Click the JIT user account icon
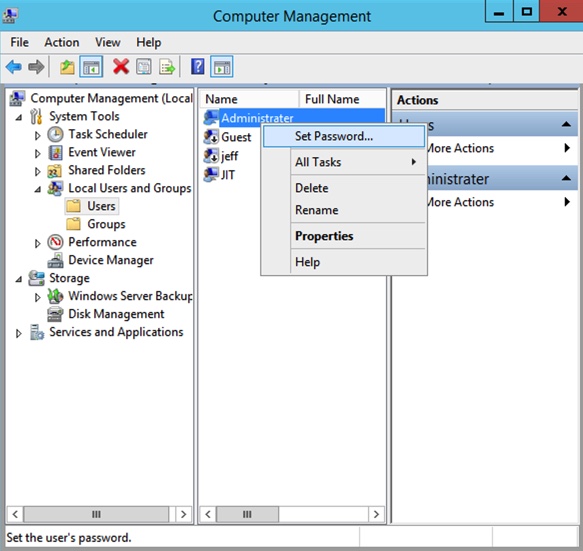 (x=211, y=174)
